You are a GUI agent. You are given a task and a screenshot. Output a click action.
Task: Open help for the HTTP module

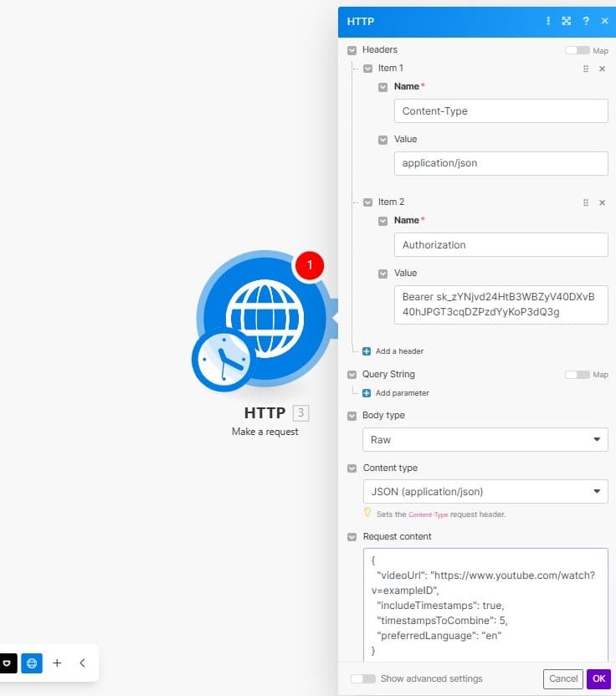586,21
